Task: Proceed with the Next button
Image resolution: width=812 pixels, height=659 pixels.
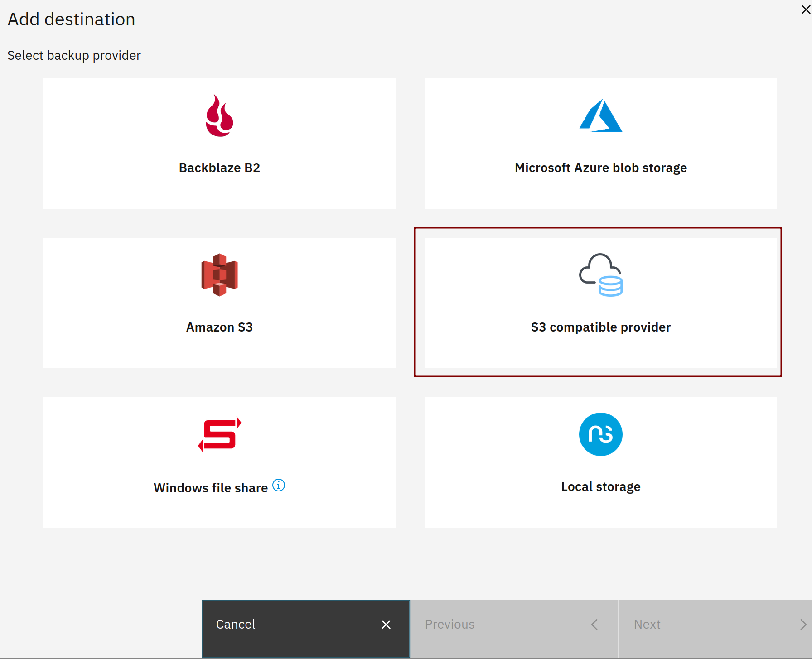Action: click(x=715, y=629)
